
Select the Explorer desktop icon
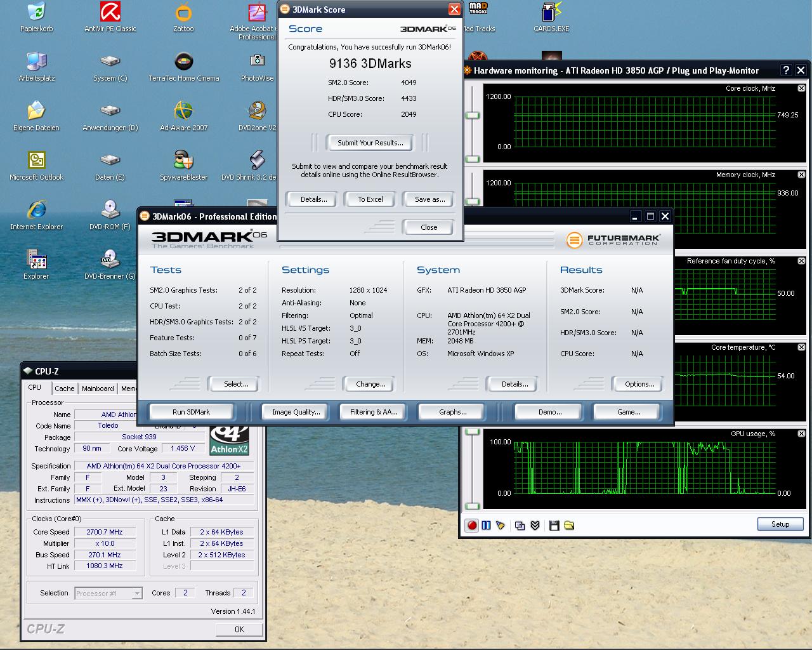coord(36,265)
